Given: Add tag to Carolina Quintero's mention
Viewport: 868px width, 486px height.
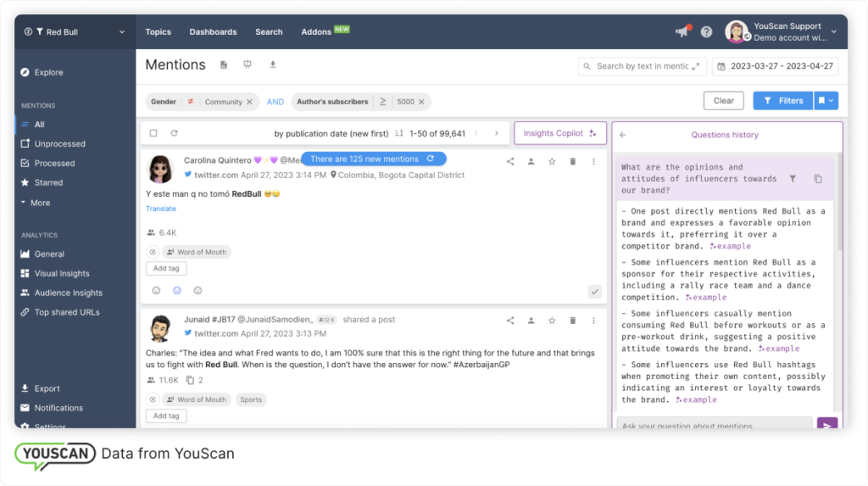Looking at the screenshot, I should click(166, 268).
